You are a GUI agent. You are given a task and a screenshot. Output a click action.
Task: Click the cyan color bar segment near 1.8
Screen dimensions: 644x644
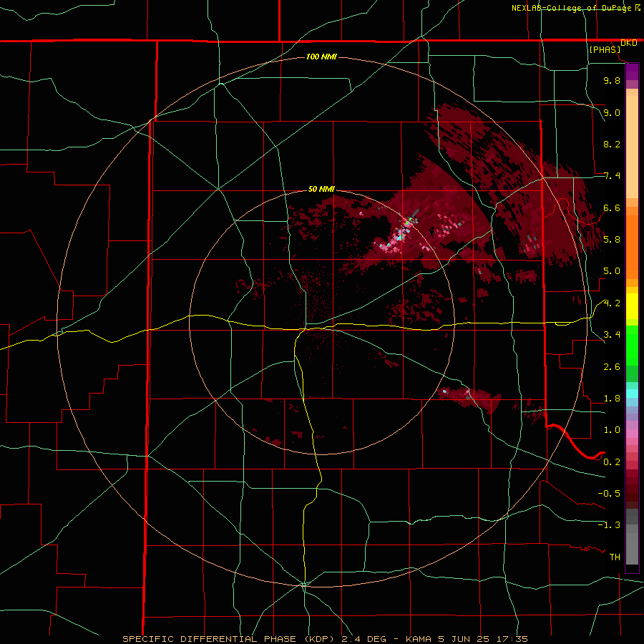tap(632, 394)
